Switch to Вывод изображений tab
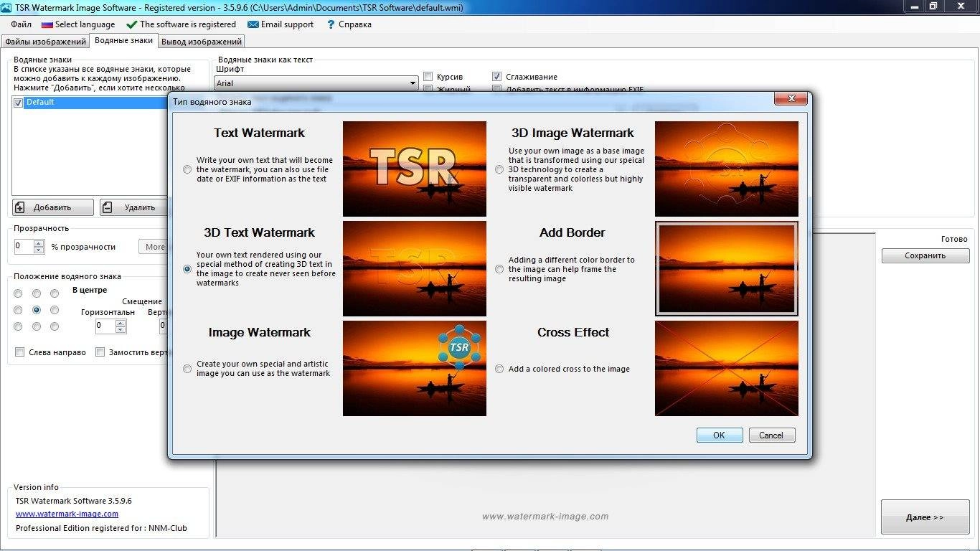The width and height of the screenshot is (980, 551). pyautogui.click(x=202, y=42)
